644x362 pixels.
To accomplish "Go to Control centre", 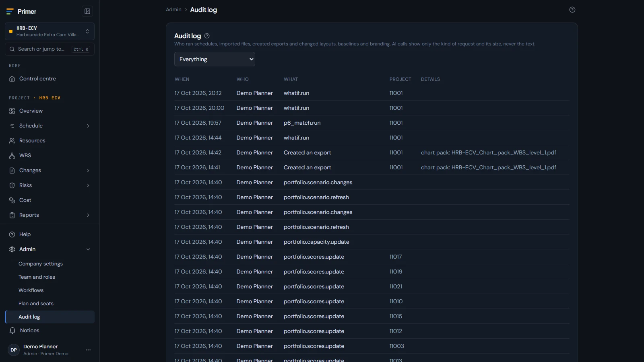I will (37, 79).
